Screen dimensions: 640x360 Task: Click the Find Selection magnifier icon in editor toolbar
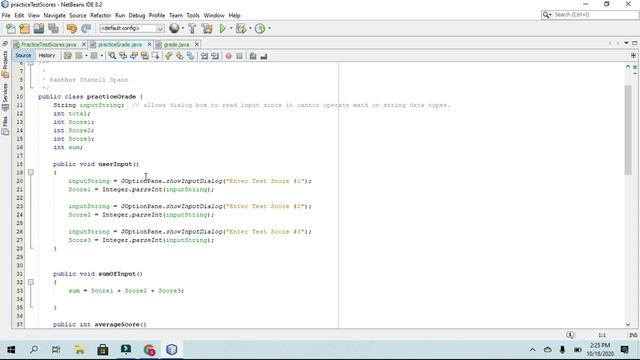112,56
